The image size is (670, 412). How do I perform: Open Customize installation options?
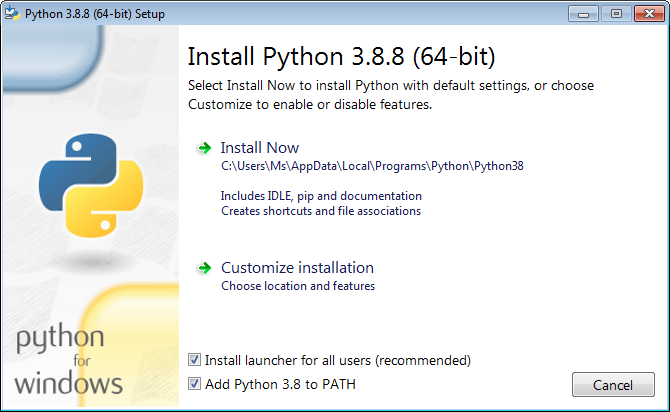[297, 268]
